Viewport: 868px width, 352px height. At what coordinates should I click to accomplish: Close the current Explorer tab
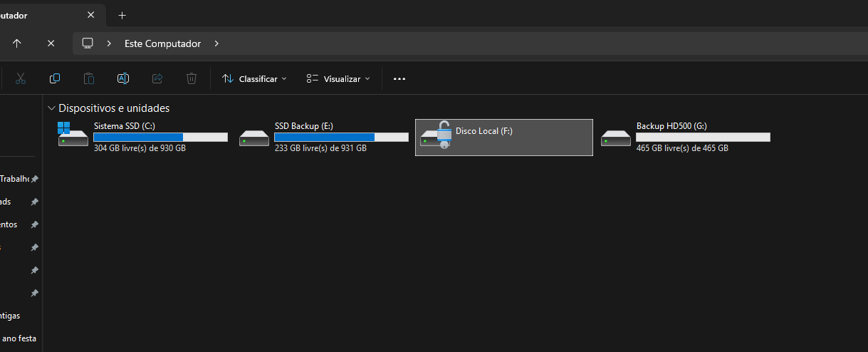(x=90, y=14)
